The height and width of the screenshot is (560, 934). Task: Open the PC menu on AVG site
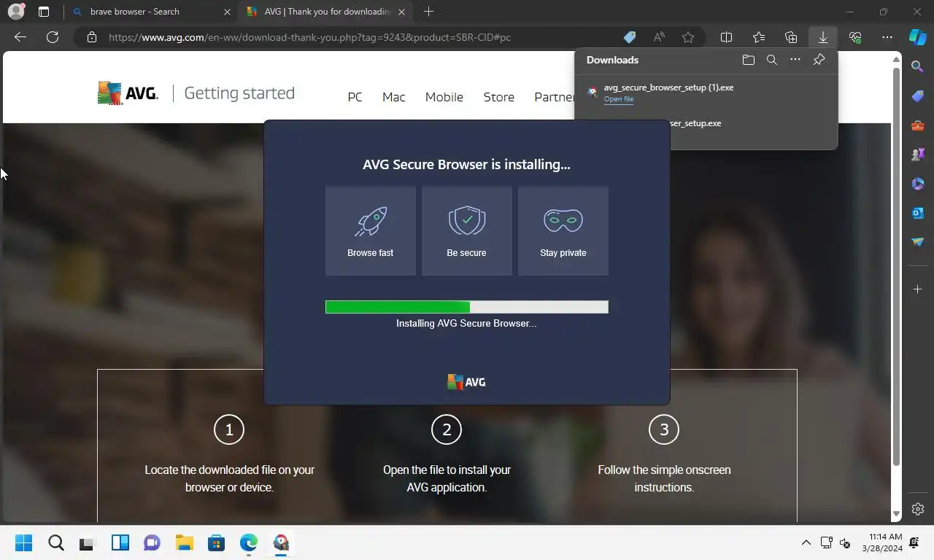pyautogui.click(x=355, y=97)
